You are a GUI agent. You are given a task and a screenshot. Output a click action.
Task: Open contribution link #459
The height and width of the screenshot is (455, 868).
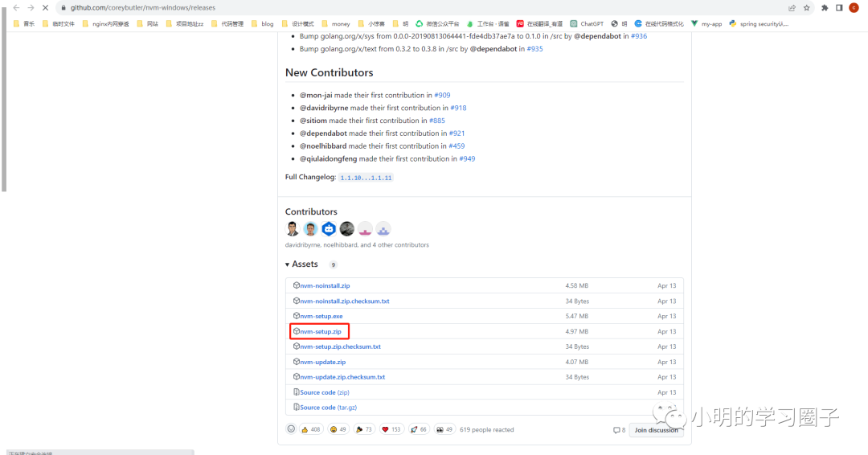pos(457,146)
